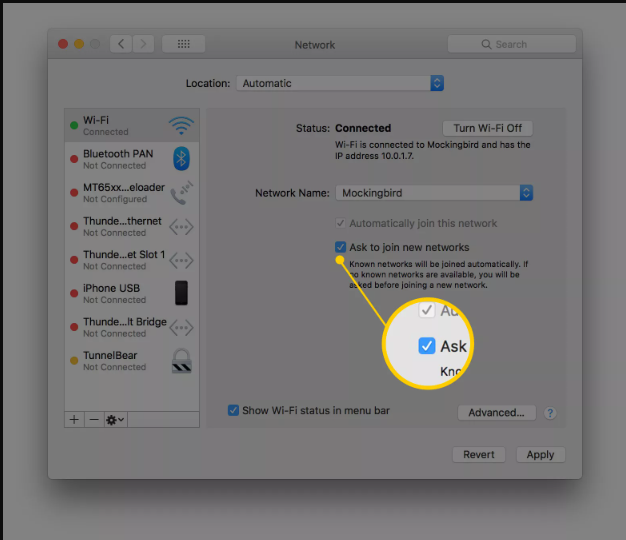The width and height of the screenshot is (626, 540).
Task: Add a network service with plus button
Action: [x=74, y=419]
